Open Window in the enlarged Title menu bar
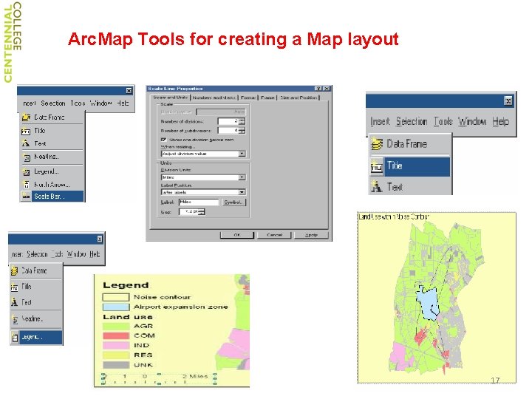Image resolution: width=532 pixels, height=399 pixels. pos(472,121)
